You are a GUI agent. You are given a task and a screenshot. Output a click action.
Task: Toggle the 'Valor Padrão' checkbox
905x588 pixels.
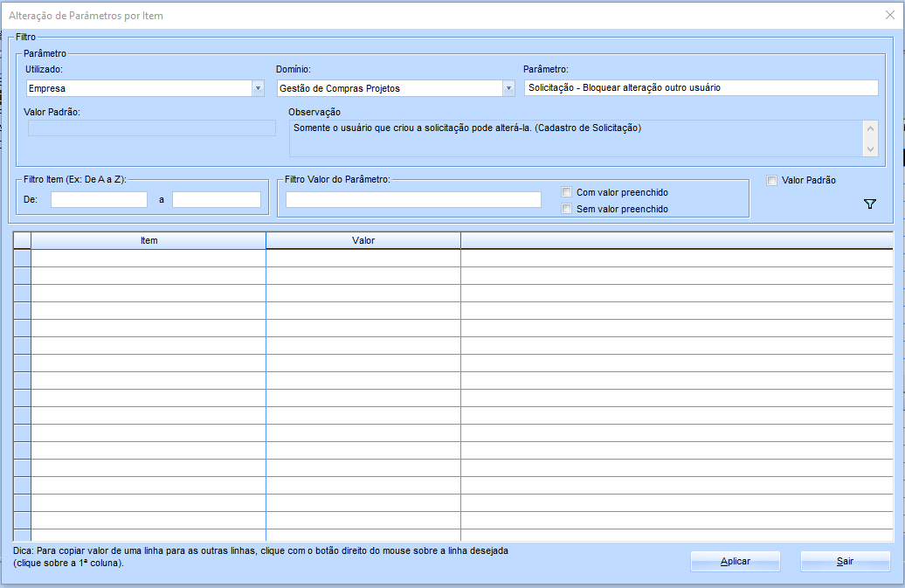click(771, 181)
